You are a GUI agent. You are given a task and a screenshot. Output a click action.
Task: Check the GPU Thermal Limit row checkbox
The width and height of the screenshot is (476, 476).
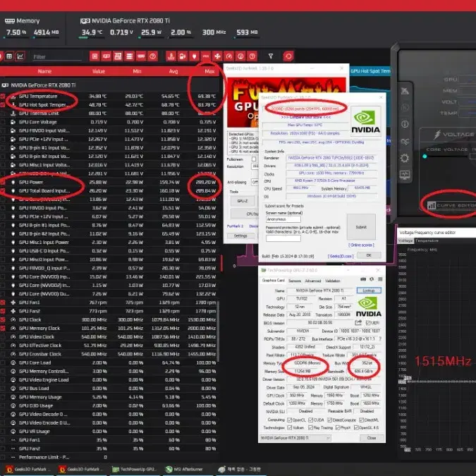tap(3, 114)
